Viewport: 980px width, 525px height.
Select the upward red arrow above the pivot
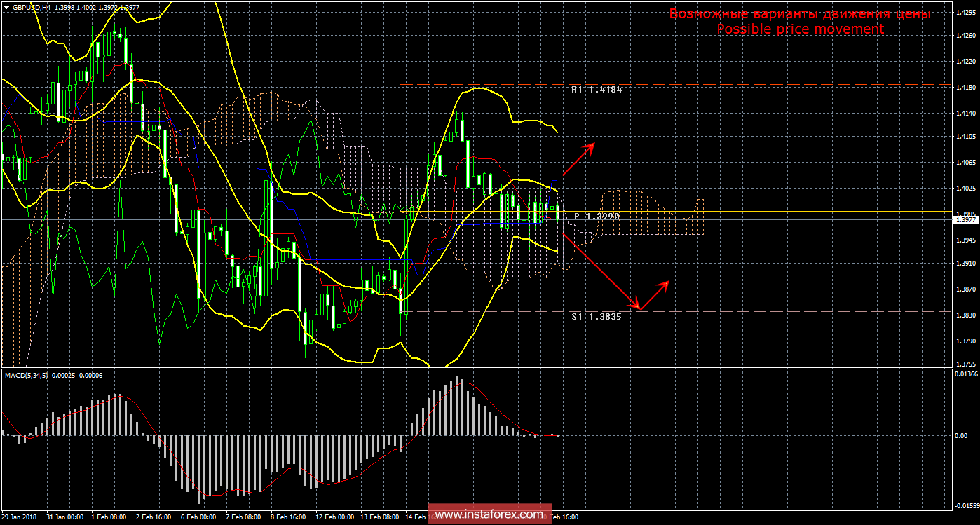click(x=578, y=159)
